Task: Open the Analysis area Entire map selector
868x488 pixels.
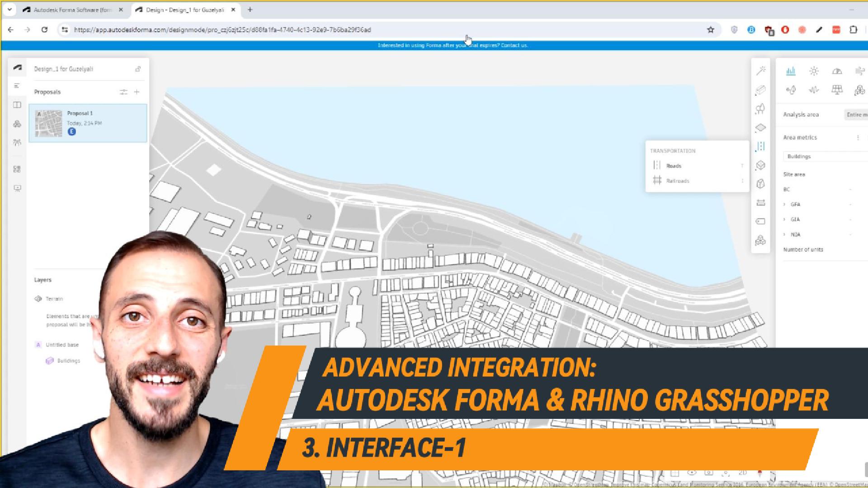Action: (x=856, y=115)
